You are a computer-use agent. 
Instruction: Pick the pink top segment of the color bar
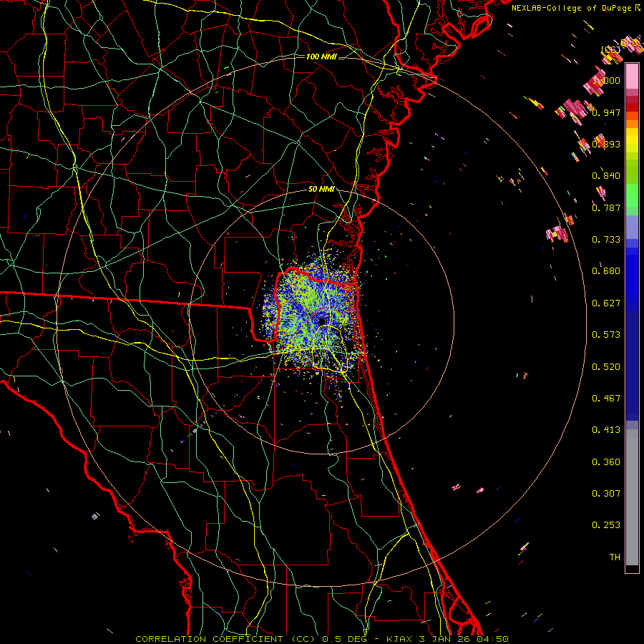click(x=632, y=77)
